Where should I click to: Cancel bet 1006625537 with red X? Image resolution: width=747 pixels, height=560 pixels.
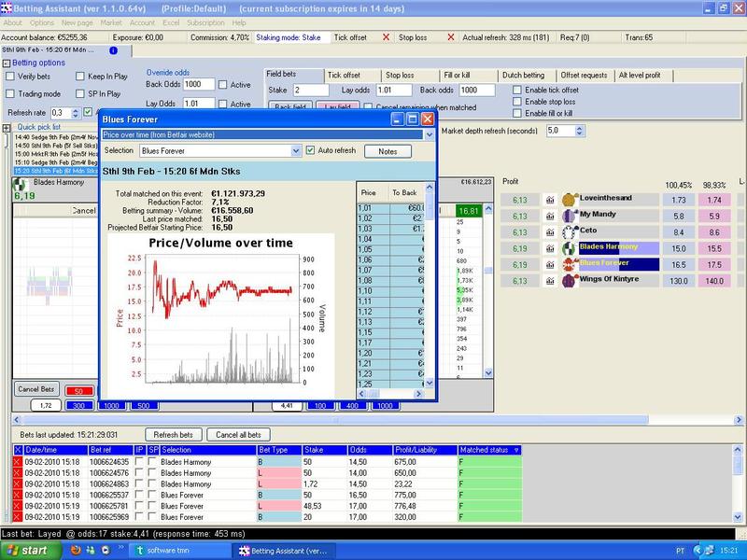tap(18, 495)
